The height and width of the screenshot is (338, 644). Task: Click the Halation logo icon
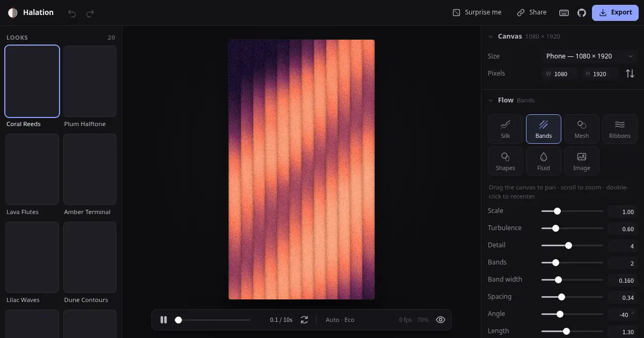pyautogui.click(x=13, y=12)
